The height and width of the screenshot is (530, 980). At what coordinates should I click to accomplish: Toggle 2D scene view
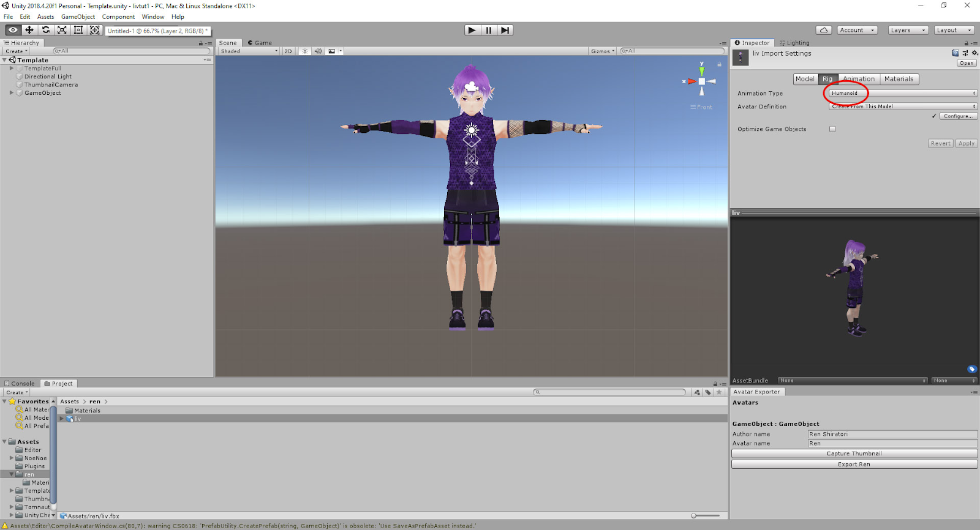pos(288,51)
